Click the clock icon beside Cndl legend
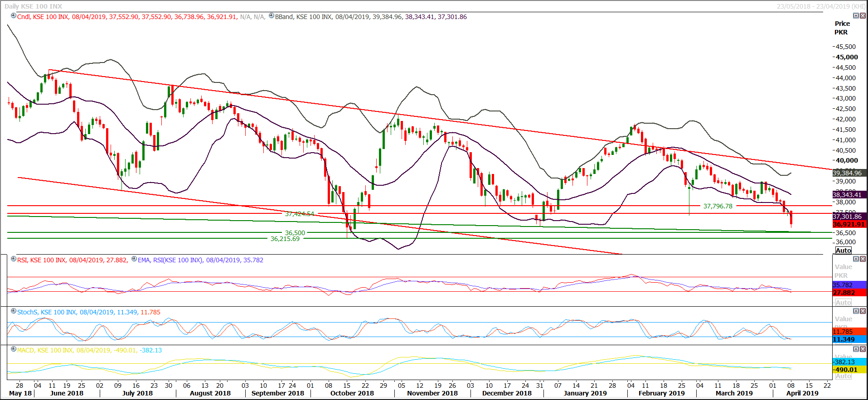868x400 pixels. 14,16
